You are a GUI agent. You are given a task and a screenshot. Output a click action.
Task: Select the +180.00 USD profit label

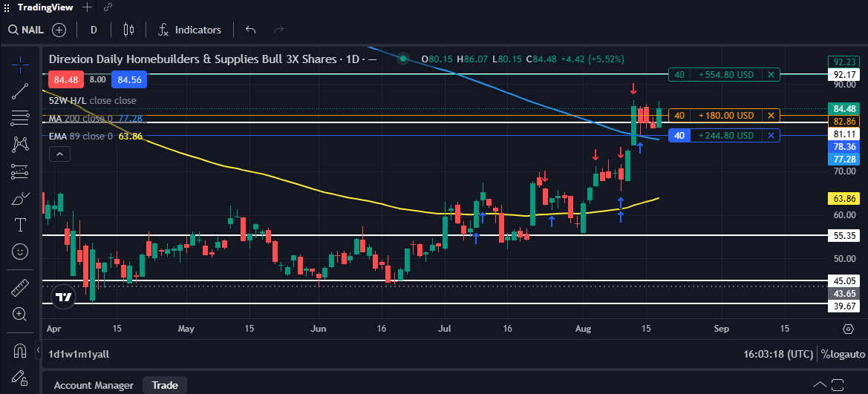click(726, 116)
